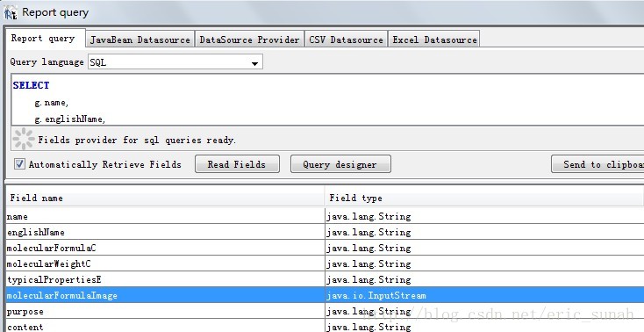Click the java.io.InputStream type cell

tap(484, 295)
